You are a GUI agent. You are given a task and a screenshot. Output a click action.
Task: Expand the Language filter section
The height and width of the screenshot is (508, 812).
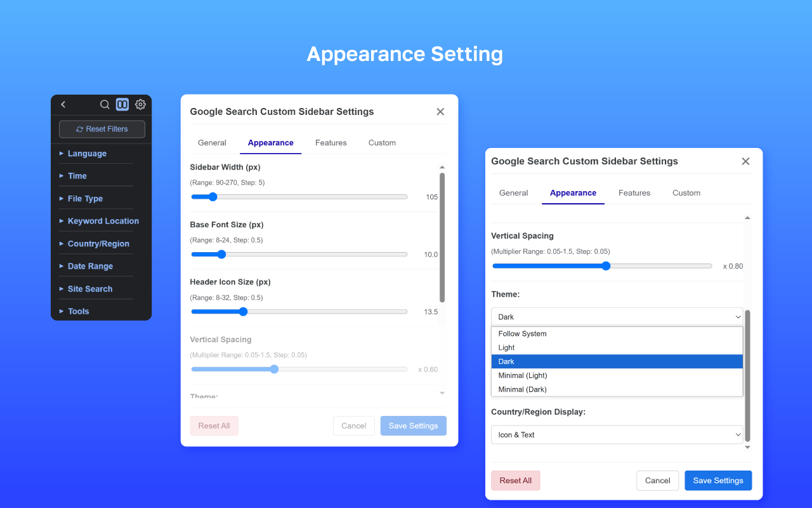point(87,154)
